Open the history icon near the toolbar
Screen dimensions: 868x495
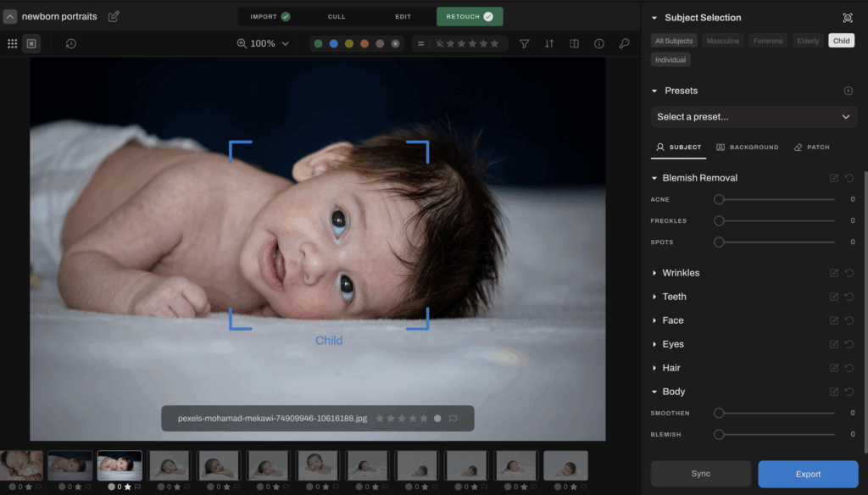tap(71, 43)
